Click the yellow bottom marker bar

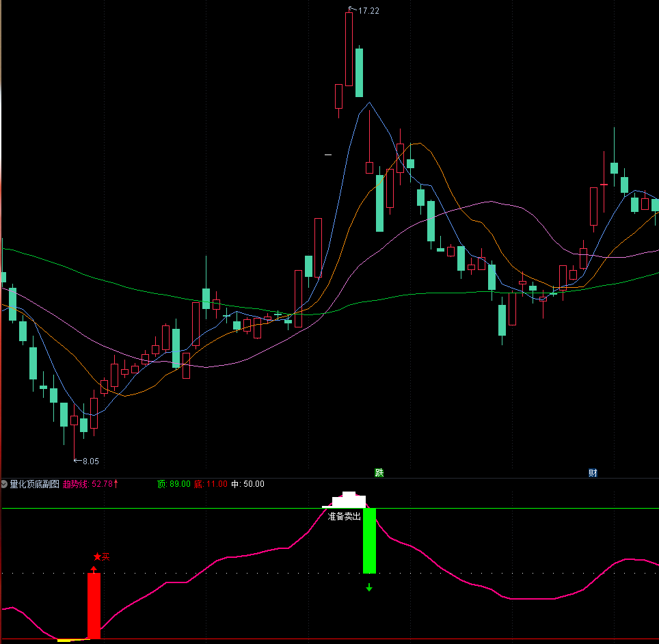point(64,641)
